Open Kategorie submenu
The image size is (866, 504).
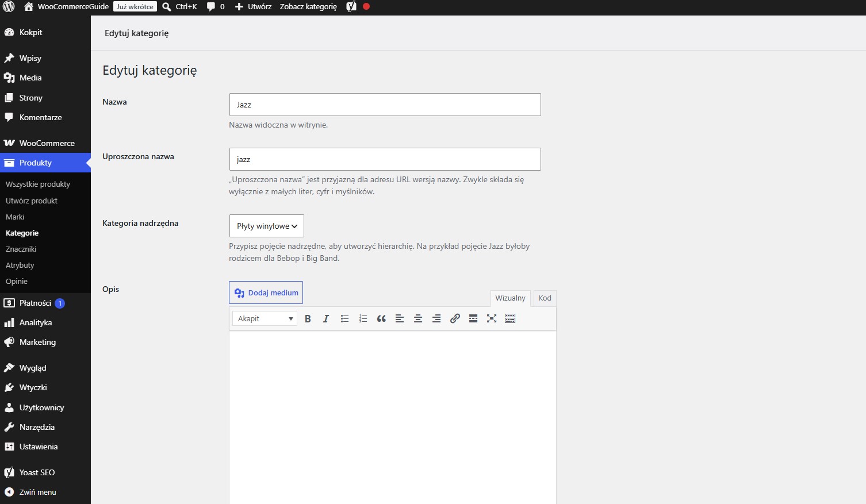tap(22, 233)
